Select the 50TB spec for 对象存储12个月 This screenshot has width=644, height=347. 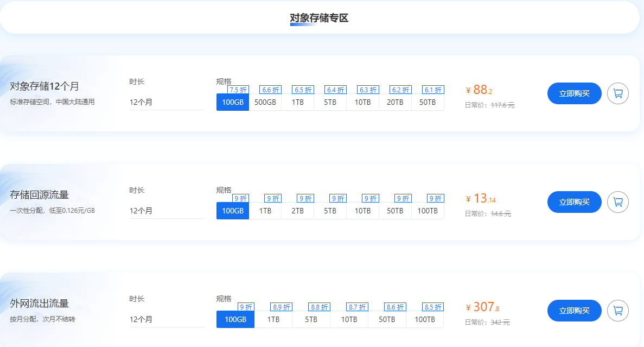point(428,102)
